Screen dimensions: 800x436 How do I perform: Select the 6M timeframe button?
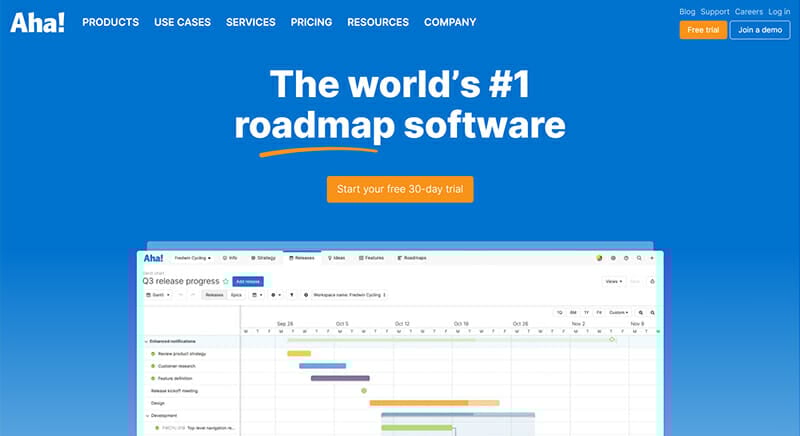click(573, 313)
